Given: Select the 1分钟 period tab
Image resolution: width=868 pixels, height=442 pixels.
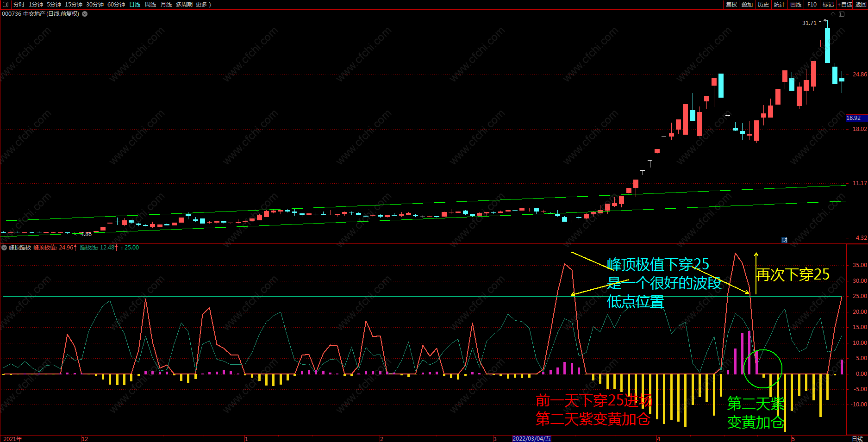Looking at the screenshot, I should (36, 4).
